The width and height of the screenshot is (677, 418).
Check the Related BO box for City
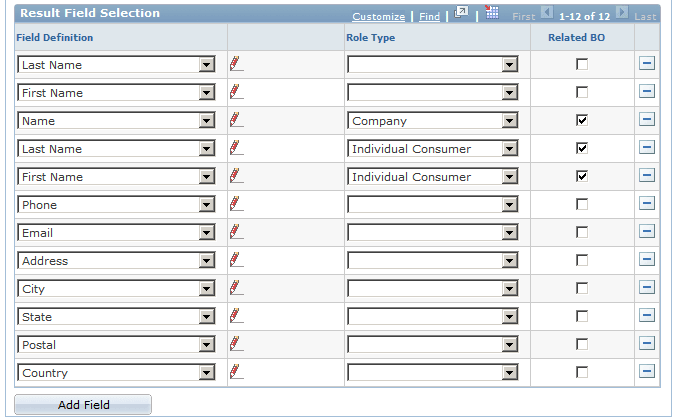pos(582,288)
